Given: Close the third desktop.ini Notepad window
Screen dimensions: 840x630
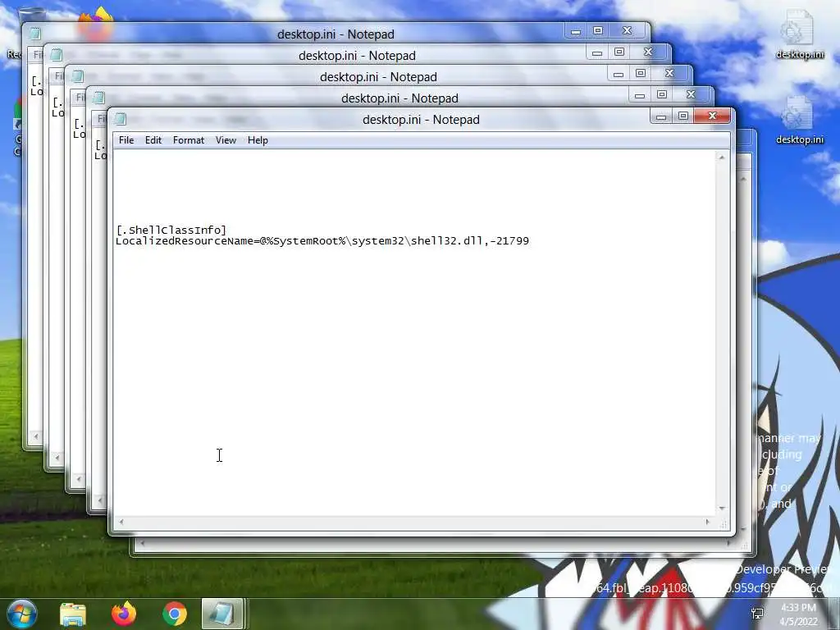Looking at the screenshot, I should tap(669, 73).
